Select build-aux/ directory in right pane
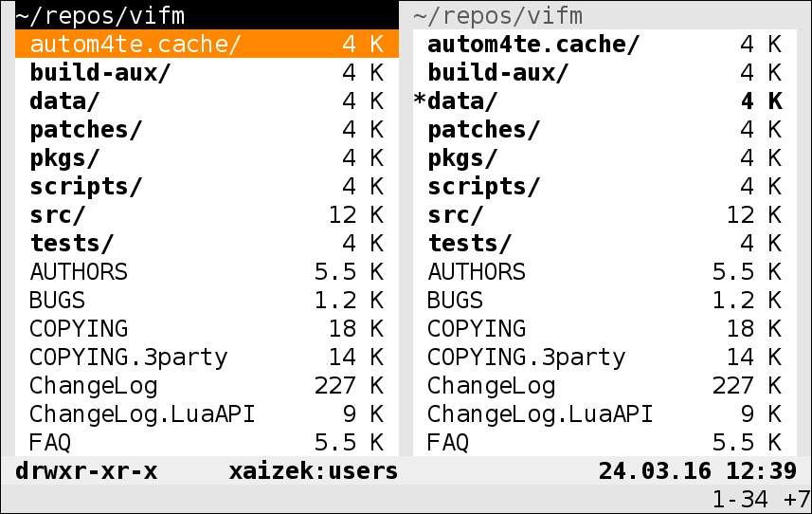812x514 pixels. tap(604, 72)
